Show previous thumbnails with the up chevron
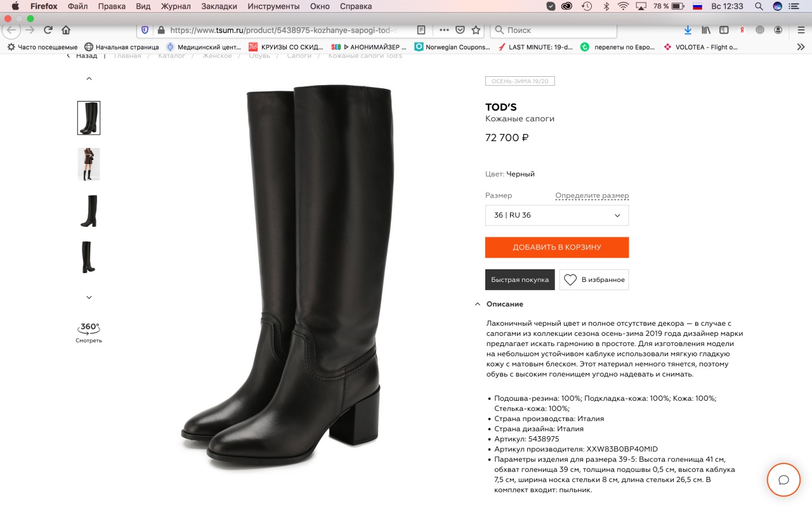Viewport: 812px width, 508px height. [89, 79]
